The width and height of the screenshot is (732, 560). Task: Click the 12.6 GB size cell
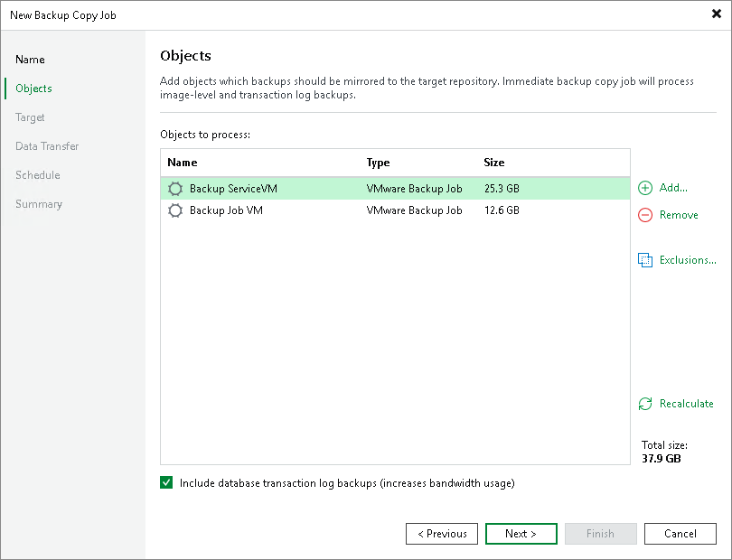point(502,210)
